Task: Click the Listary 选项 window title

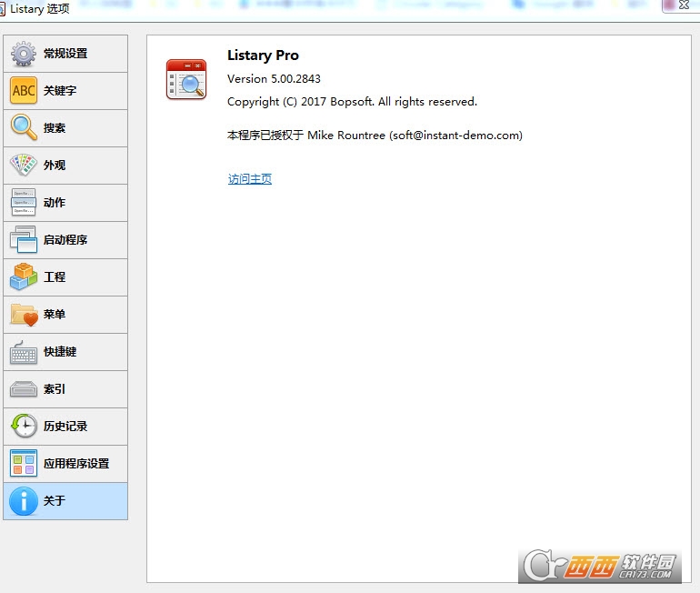Action: point(40,9)
